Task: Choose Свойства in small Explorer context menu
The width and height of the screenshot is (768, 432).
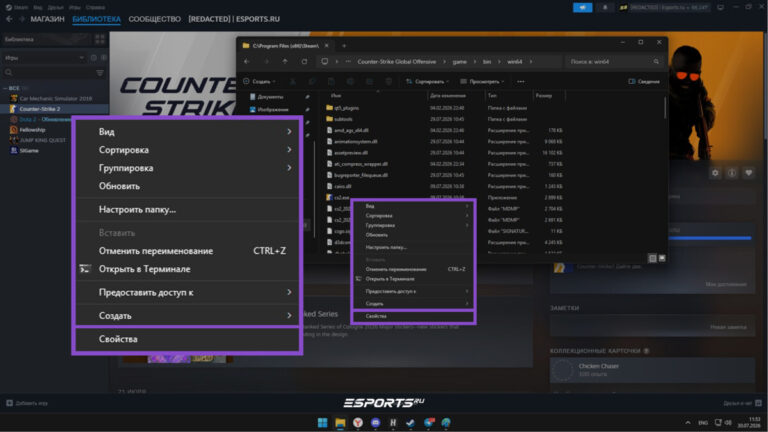Action: (x=413, y=316)
